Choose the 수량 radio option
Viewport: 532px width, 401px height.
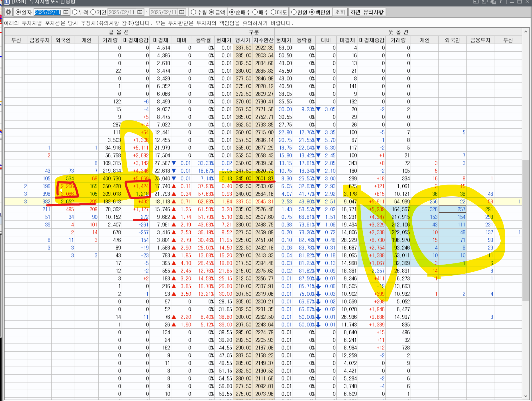tap(193, 12)
